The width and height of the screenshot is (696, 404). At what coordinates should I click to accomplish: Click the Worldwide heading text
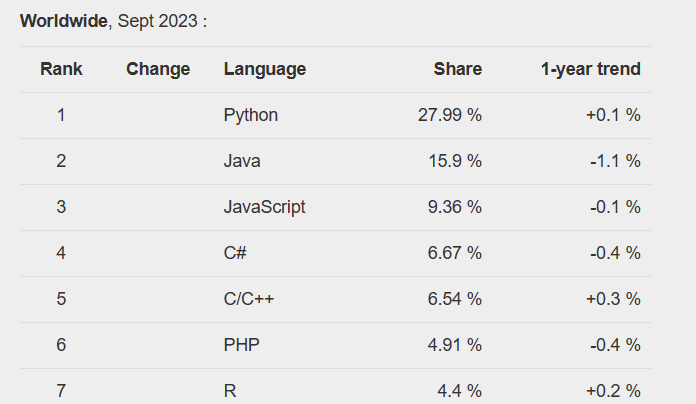[x=63, y=21]
